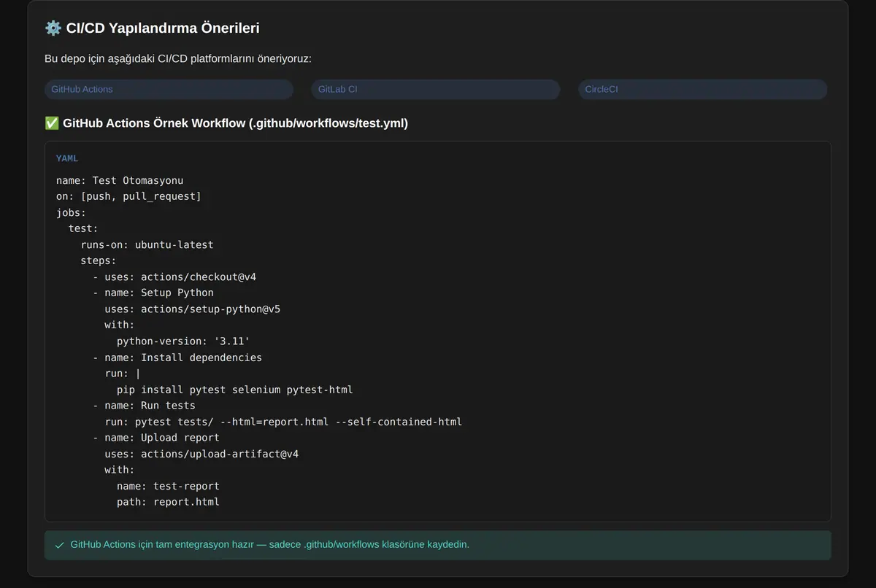The image size is (876, 588).
Task: Click the "name: test-report" line
Action: coord(168,486)
